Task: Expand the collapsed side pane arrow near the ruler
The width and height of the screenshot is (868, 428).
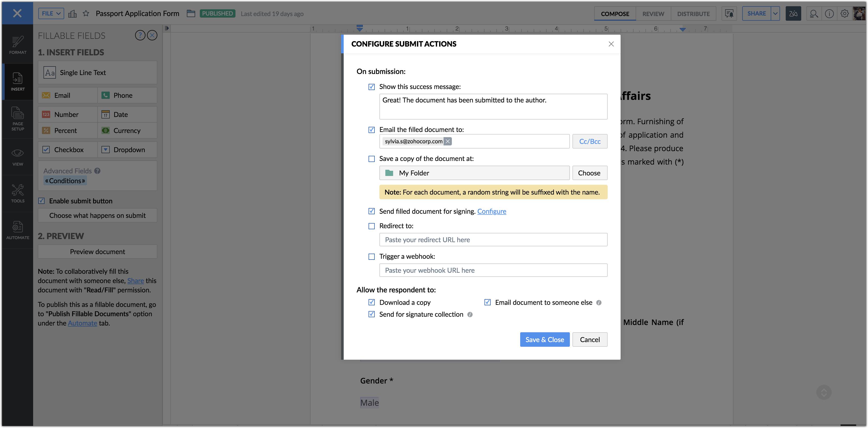Action: click(167, 28)
